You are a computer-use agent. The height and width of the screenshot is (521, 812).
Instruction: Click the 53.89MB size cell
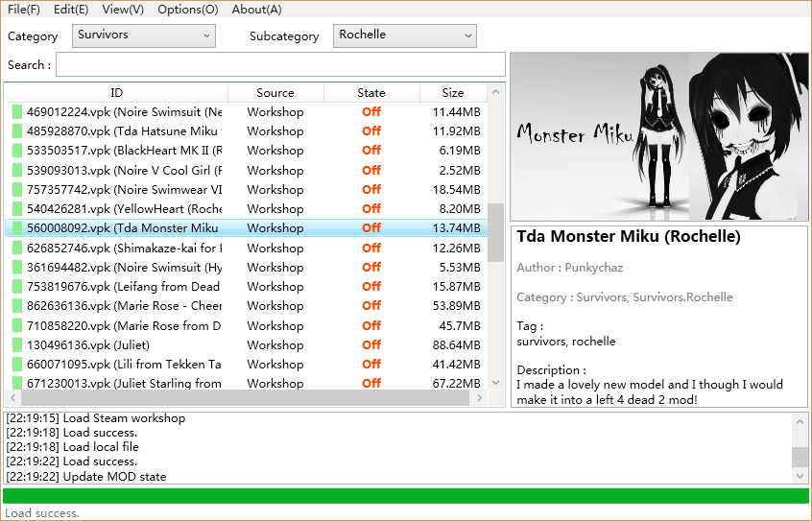456,305
